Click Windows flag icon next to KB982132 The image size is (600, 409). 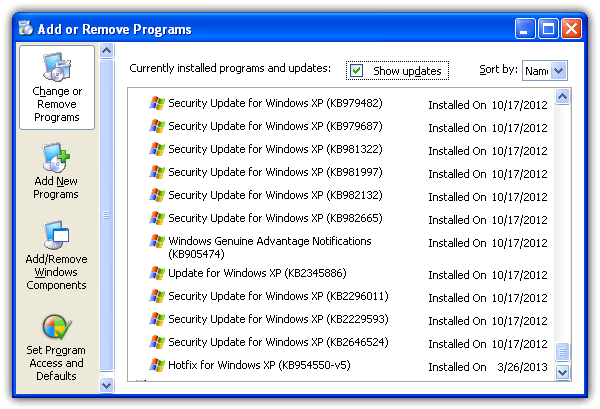pyautogui.click(x=157, y=195)
